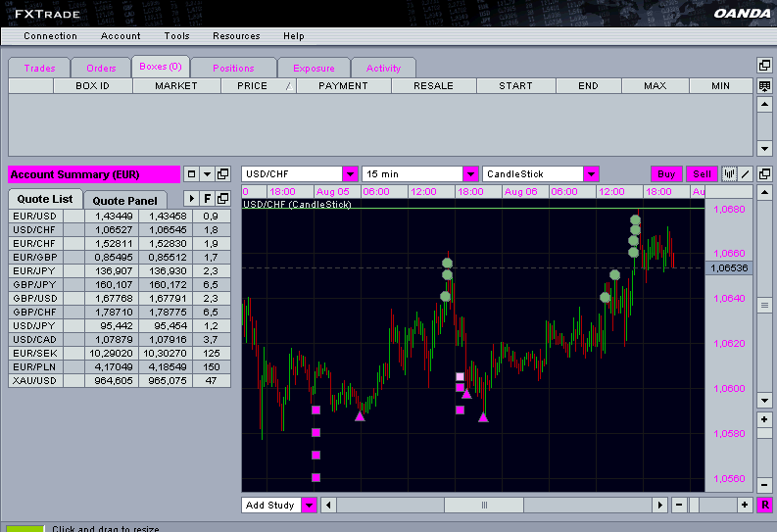Click the horizontal chart scrollbar thumb
The image size is (777, 532).
(484, 506)
